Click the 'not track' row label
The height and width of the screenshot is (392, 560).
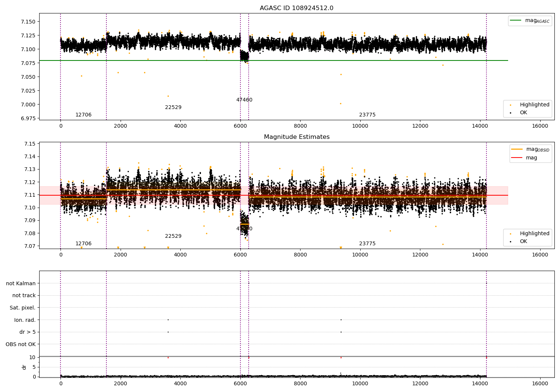(x=24, y=295)
